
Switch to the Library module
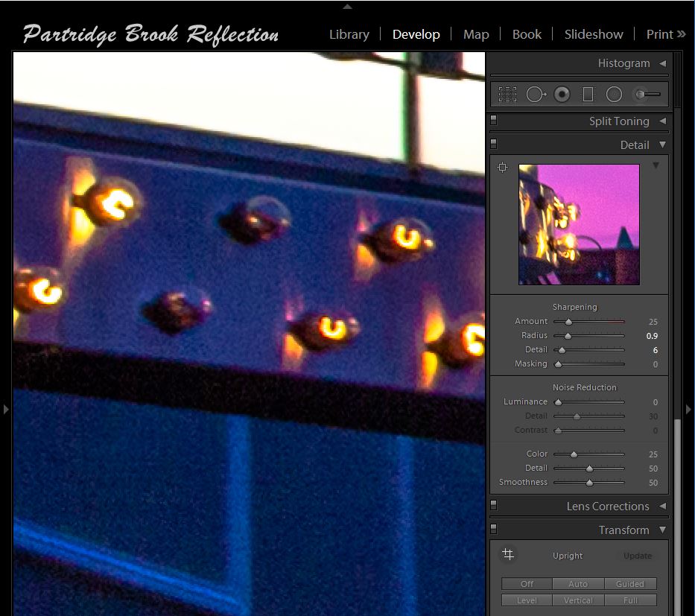pyautogui.click(x=349, y=34)
